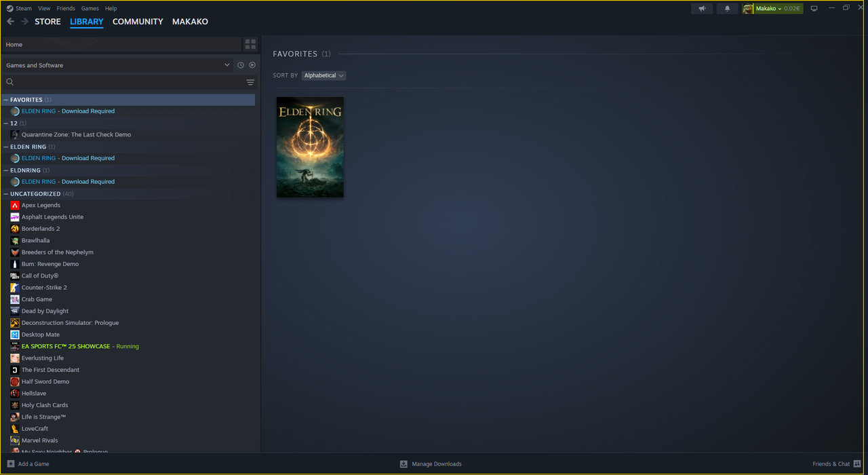Collapse the FAVORITES category
Viewport: 868px width, 475px height.
[6, 100]
